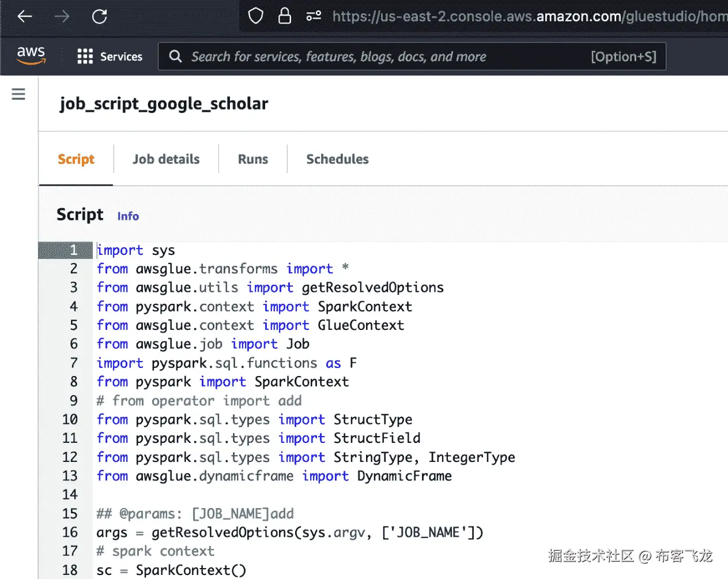Screen dimensions: 728x579
Task: Open the navigation hamburger menu
Action: [x=18, y=93]
